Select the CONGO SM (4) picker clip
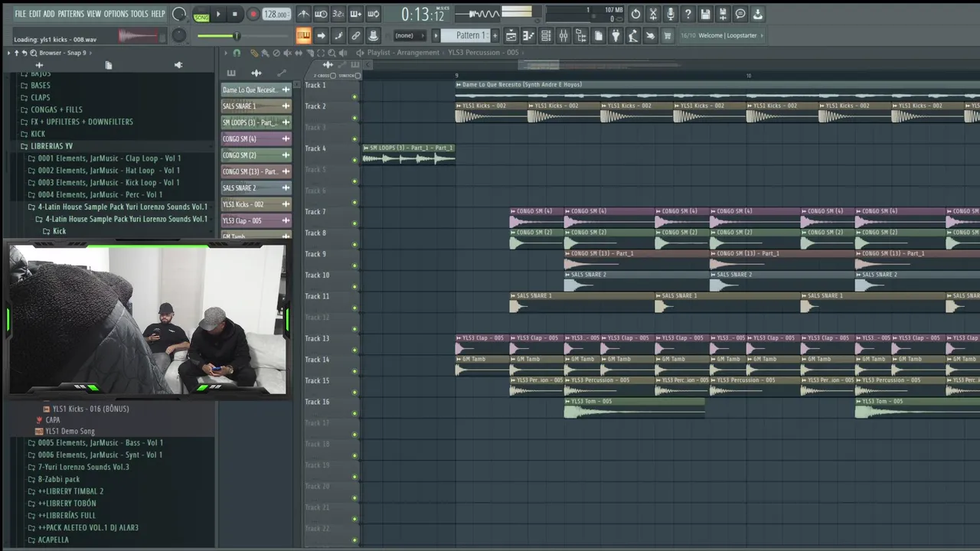 pyautogui.click(x=256, y=139)
